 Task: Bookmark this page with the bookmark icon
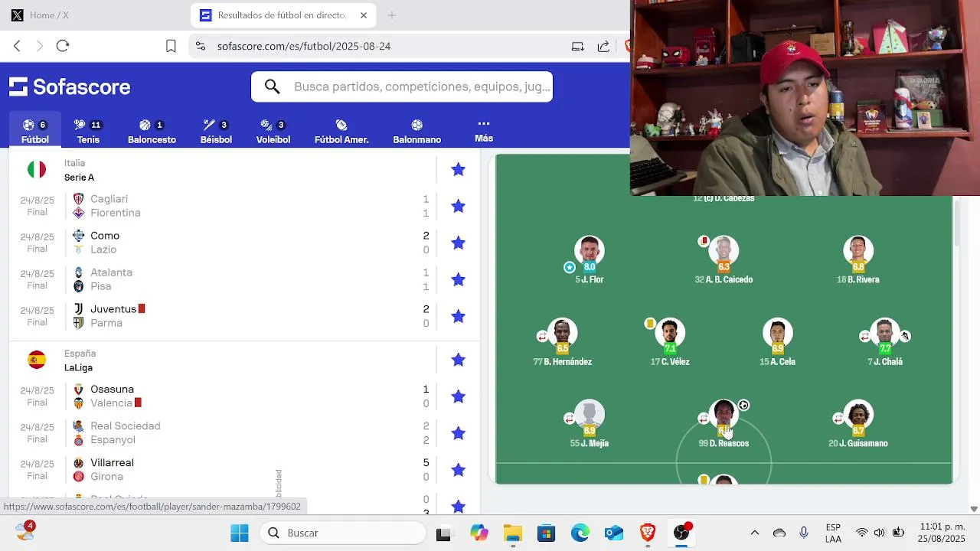tap(171, 46)
